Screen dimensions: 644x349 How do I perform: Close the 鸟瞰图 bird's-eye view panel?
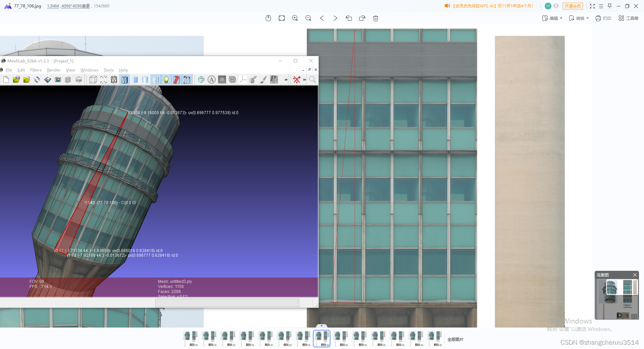point(635,275)
